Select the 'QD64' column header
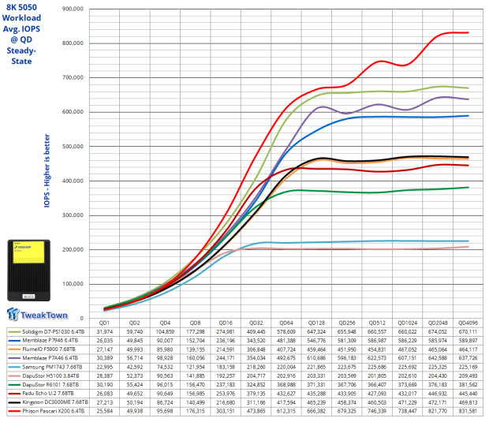Screen dimensions: 489x448 coord(286,323)
